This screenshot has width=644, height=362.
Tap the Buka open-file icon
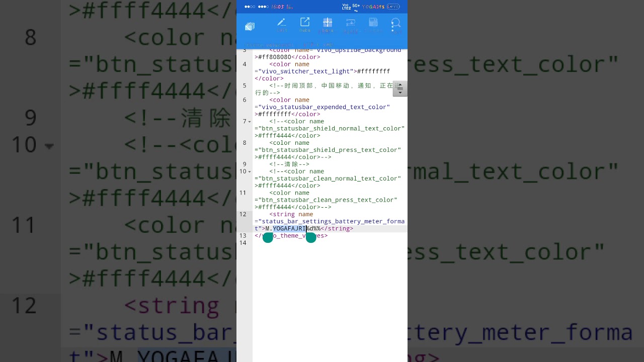(x=305, y=25)
